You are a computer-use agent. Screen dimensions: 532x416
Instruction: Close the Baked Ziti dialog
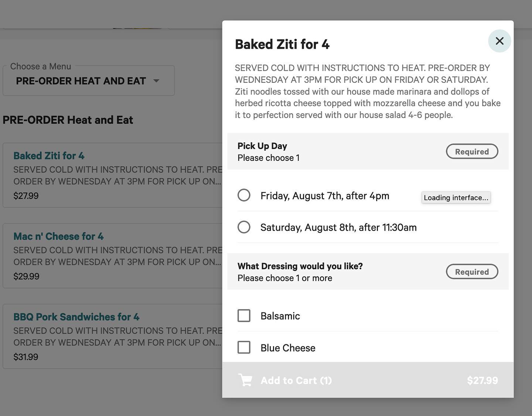point(499,41)
